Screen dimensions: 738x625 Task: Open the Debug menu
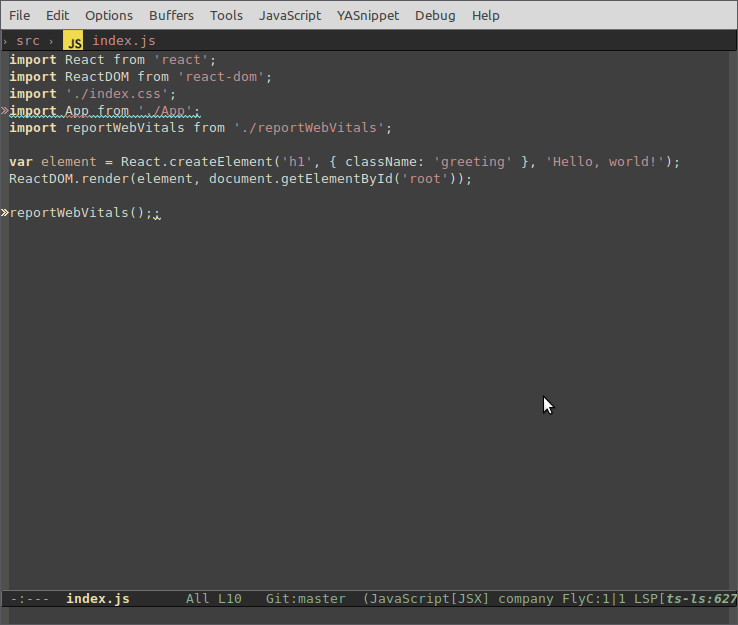tap(435, 15)
